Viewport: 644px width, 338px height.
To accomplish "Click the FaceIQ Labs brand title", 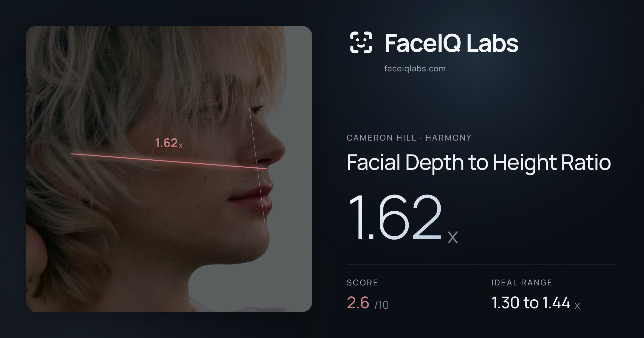I will click(x=452, y=43).
